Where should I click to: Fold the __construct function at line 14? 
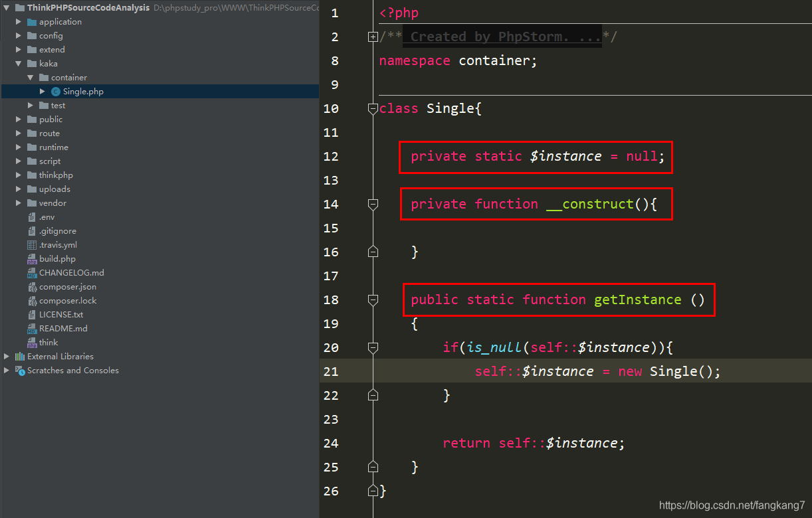click(373, 205)
